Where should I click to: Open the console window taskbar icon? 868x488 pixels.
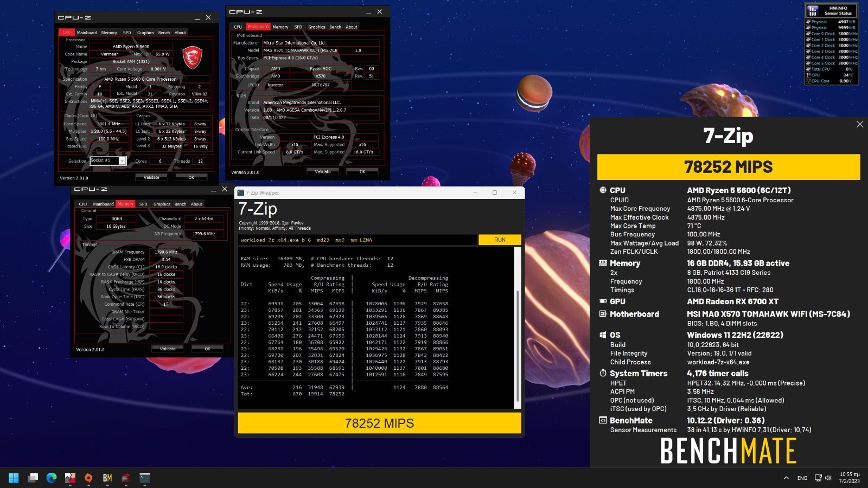(x=144, y=478)
